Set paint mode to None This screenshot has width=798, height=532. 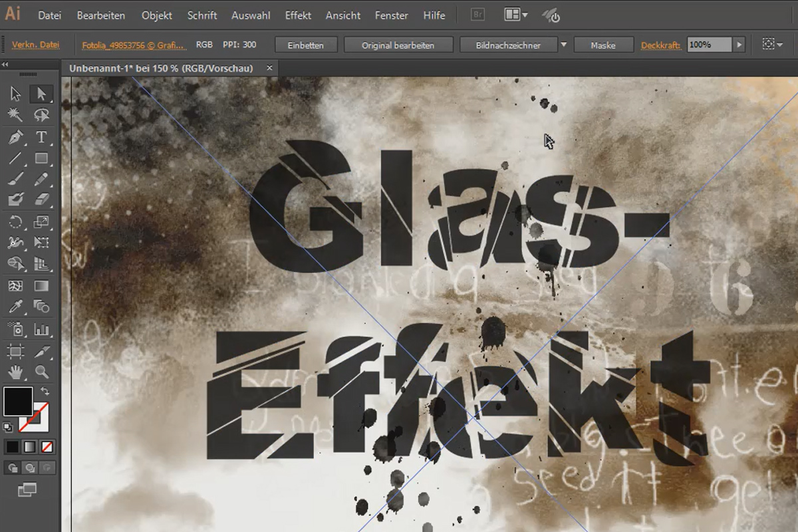[47, 447]
